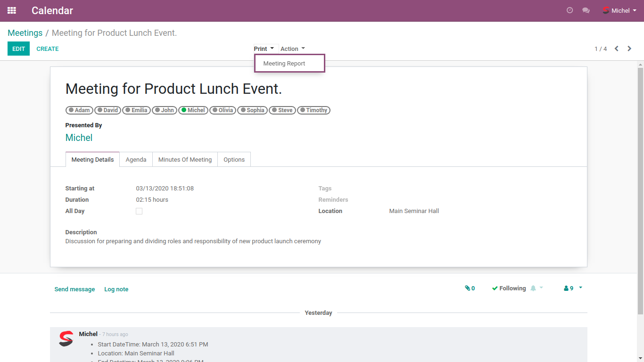Click the EDIT button
Image resolution: width=644 pixels, height=362 pixels.
(x=18, y=49)
